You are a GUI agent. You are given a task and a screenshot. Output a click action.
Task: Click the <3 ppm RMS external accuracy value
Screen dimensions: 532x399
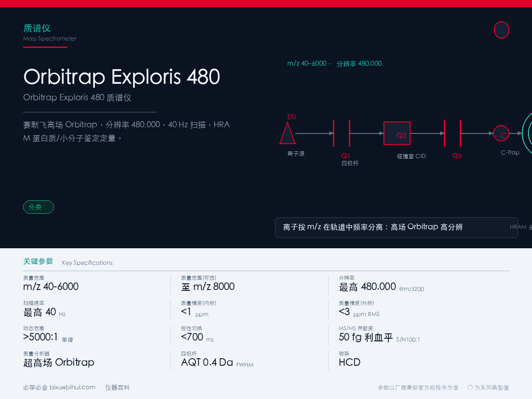click(x=359, y=312)
